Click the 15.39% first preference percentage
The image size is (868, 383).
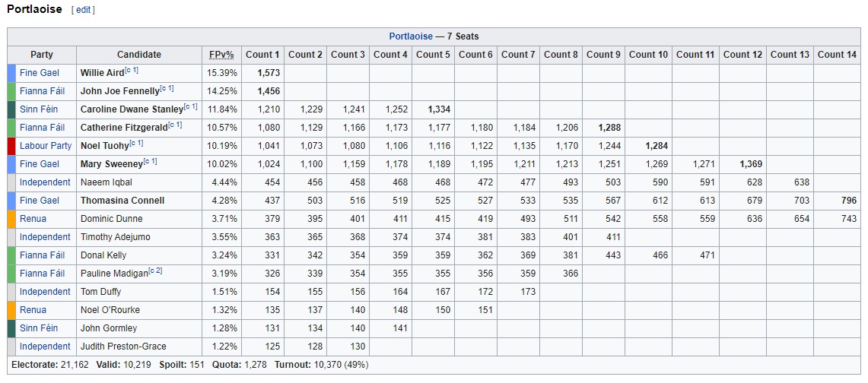tap(223, 73)
